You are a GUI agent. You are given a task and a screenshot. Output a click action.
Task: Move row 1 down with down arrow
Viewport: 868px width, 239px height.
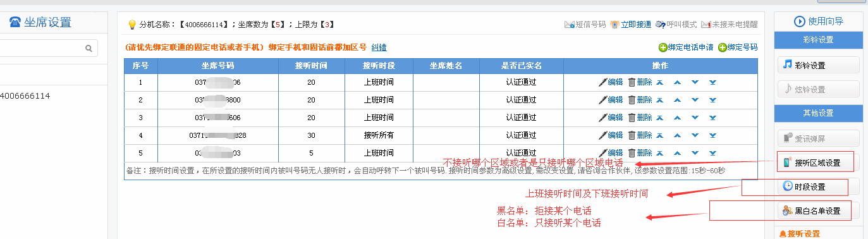pyautogui.click(x=695, y=82)
